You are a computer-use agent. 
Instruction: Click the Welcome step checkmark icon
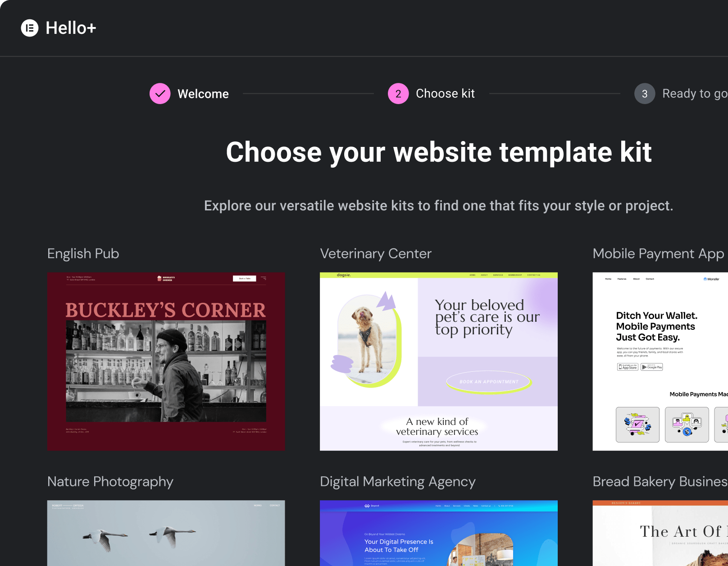click(x=160, y=94)
